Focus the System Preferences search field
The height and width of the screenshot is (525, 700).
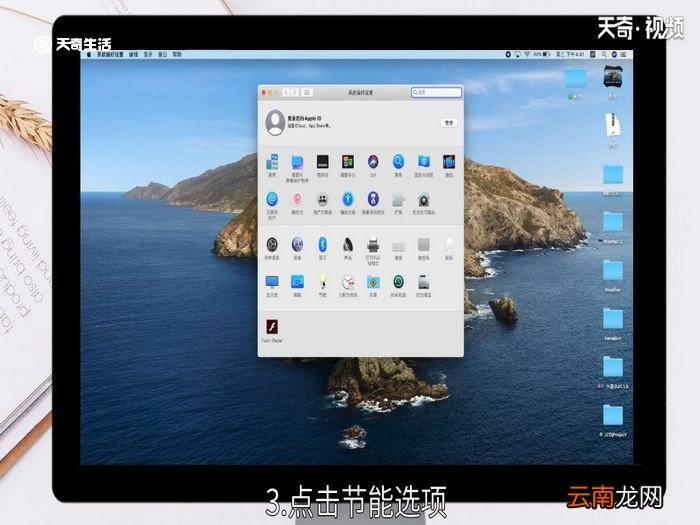pyautogui.click(x=436, y=92)
